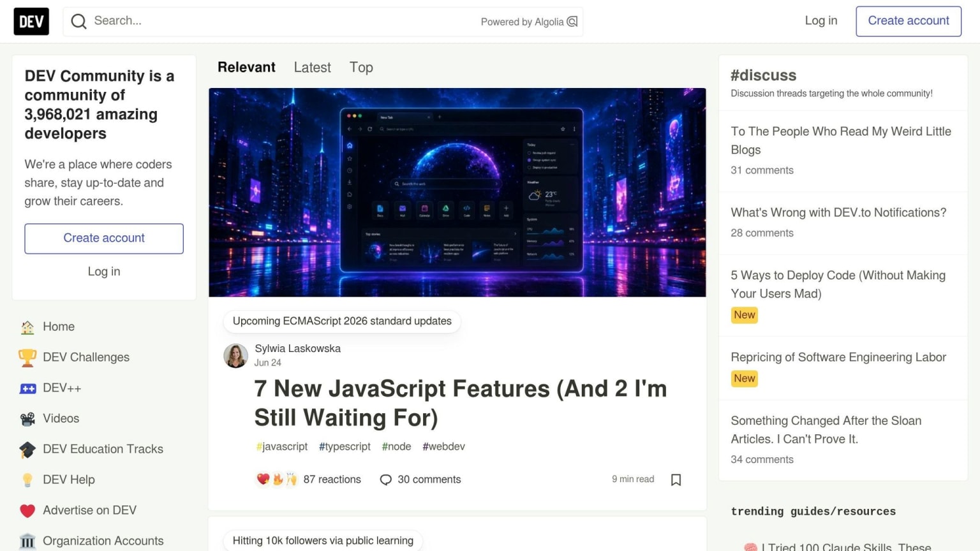Screen dimensions: 980x551
Task: Click the #javascript tag
Action: click(282, 446)
